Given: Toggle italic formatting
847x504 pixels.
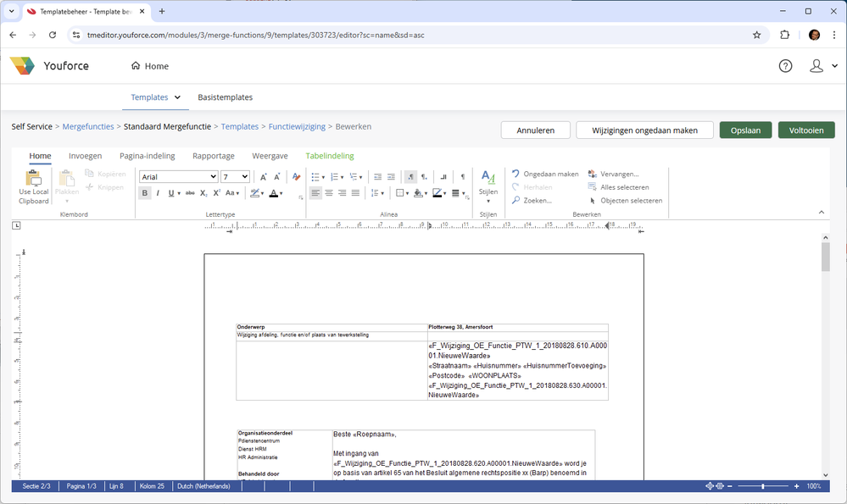Looking at the screenshot, I should coord(158,193).
